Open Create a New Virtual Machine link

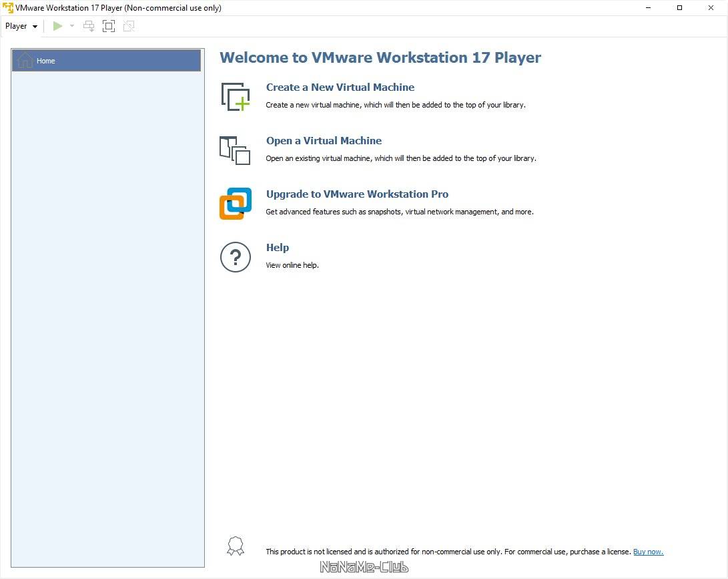click(x=340, y=87)
